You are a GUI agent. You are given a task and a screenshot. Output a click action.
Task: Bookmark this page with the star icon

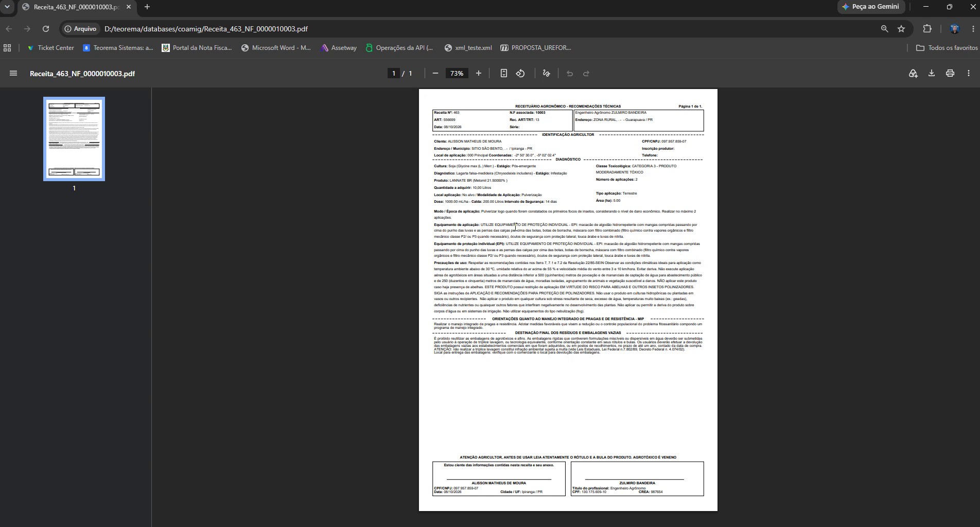click(x=901, y=29)
